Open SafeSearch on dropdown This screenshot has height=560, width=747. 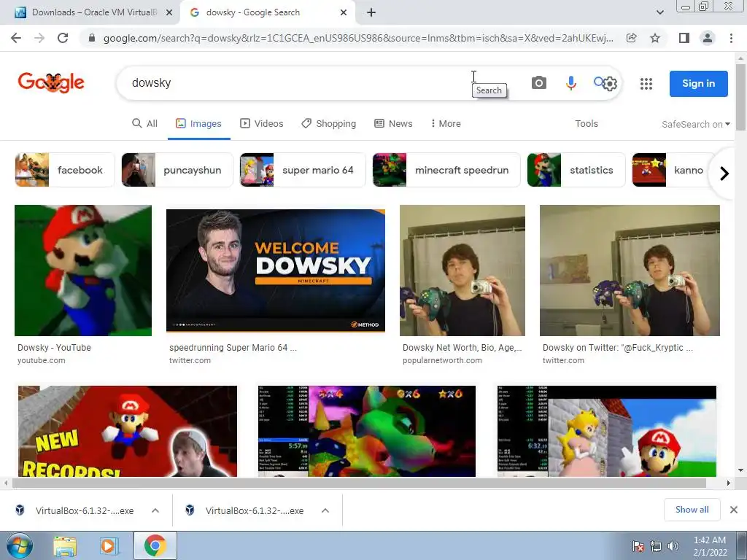click(695, 124)
